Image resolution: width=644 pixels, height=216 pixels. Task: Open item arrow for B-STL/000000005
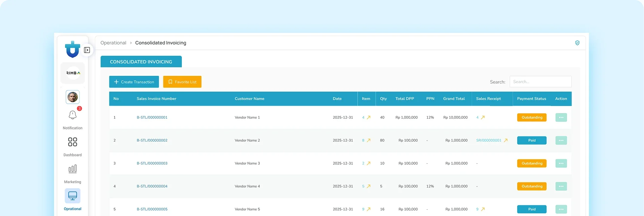[x=369, y=209]
